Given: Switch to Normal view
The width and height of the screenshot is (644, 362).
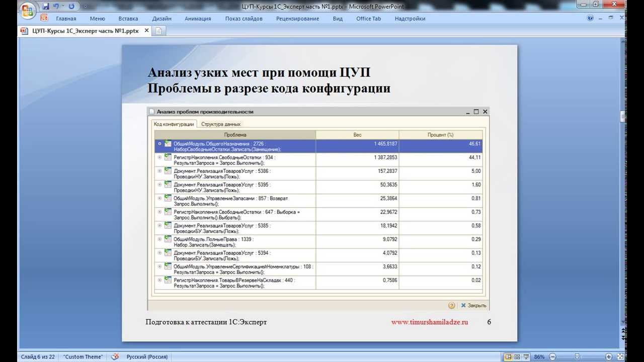Looking at the screenshot, I should [509, 356].
